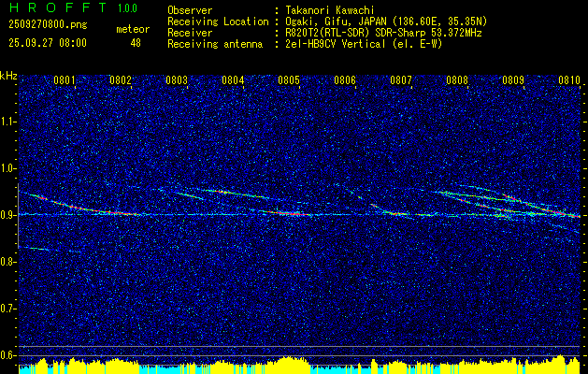Click the 0803 time marker

click(177, 80)
